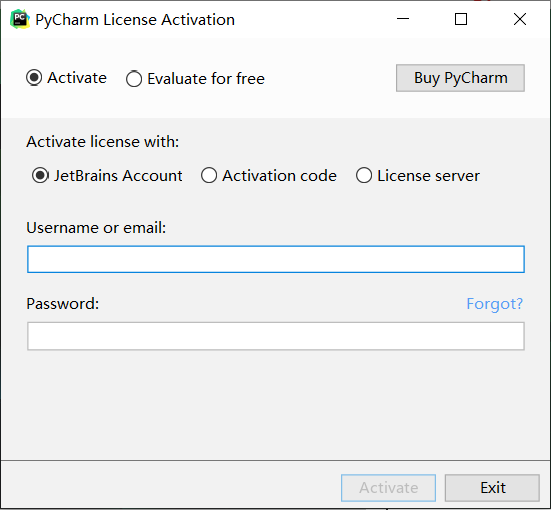Follow the Forgot? password link

(x=494, y=304)
